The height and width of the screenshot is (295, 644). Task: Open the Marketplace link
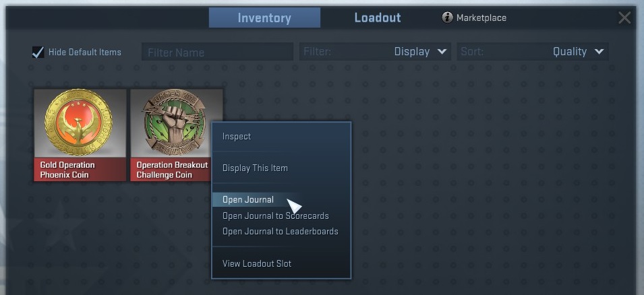click(481, 18)
